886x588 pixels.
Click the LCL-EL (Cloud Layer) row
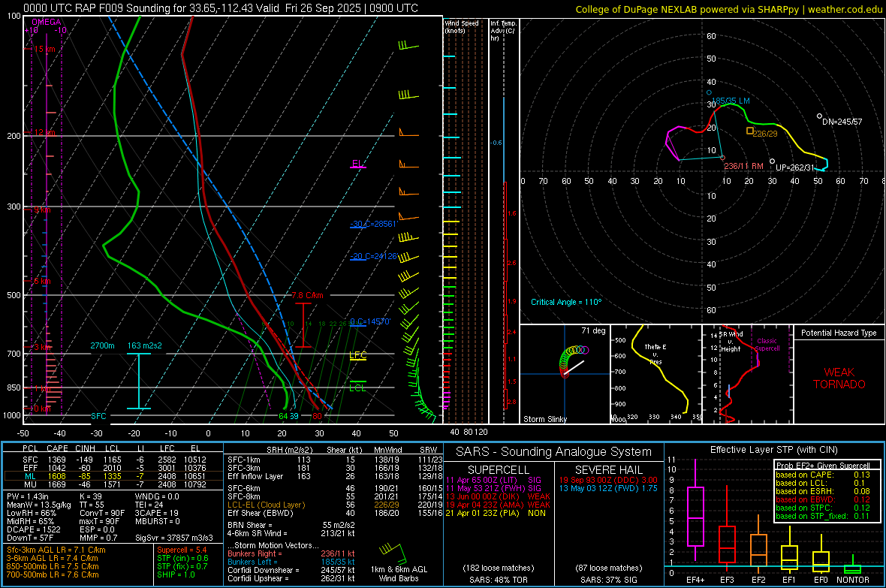[x=335, y=505]
